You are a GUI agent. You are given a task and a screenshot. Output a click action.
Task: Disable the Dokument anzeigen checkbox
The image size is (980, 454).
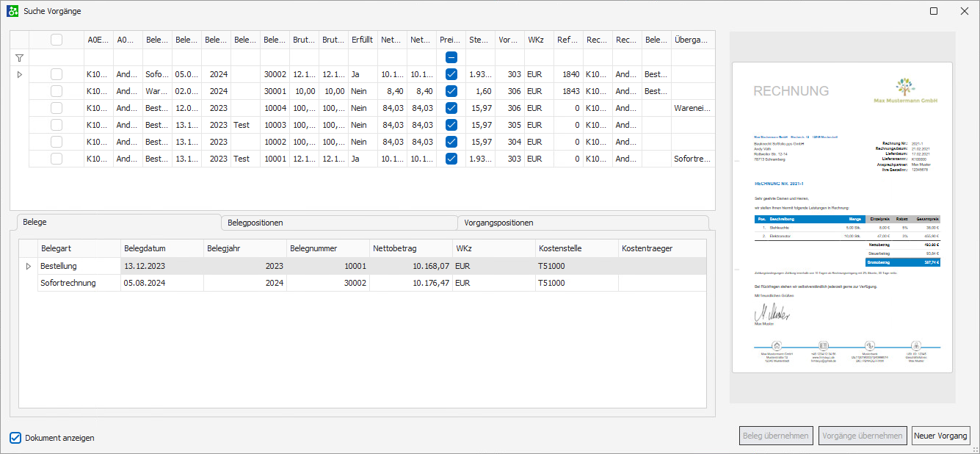pos(16,437)
